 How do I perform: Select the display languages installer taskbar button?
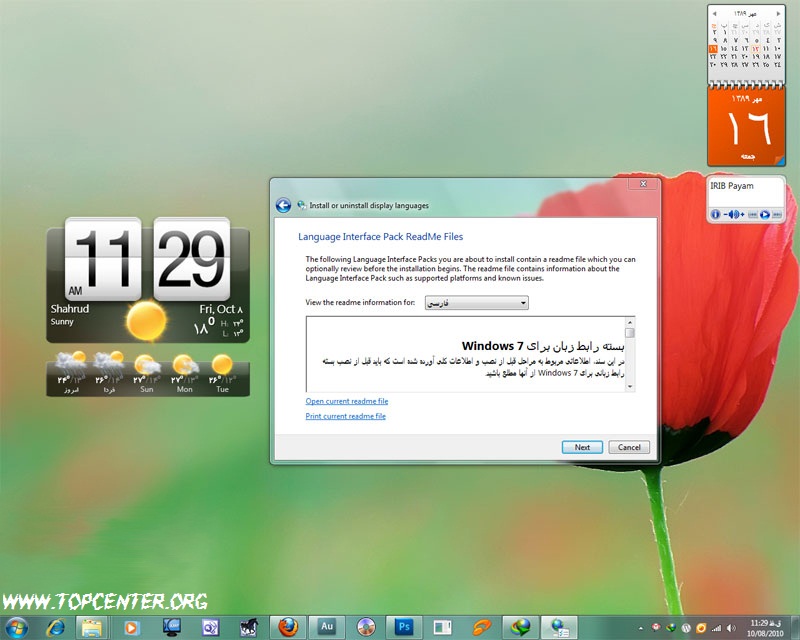click(x=560, y=627)
